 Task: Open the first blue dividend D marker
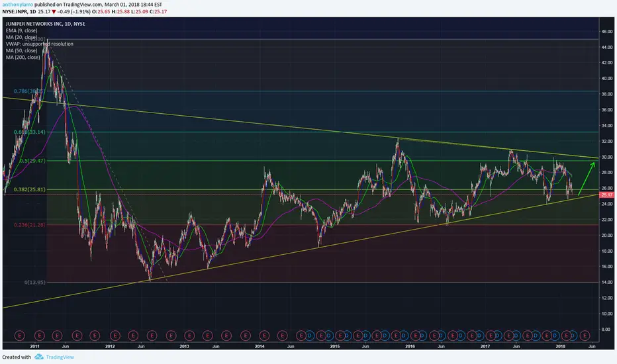pyautogui.click(x=310, y=336)
